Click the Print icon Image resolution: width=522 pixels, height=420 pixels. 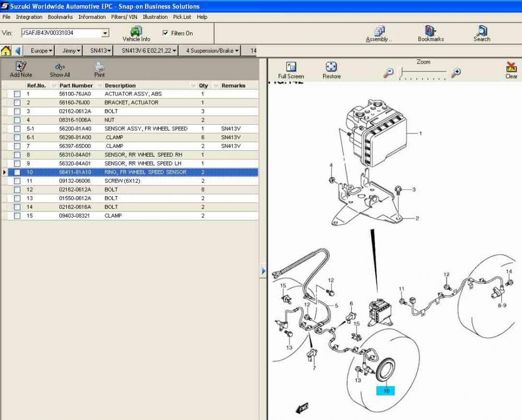[99, 67]
